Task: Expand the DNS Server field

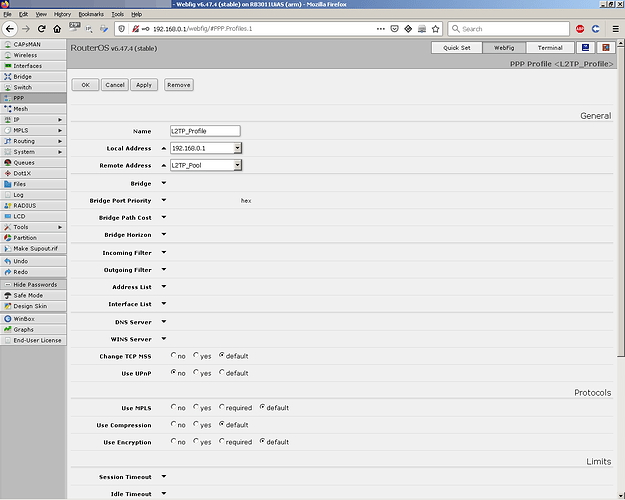Action: click(x=164, y=322)
